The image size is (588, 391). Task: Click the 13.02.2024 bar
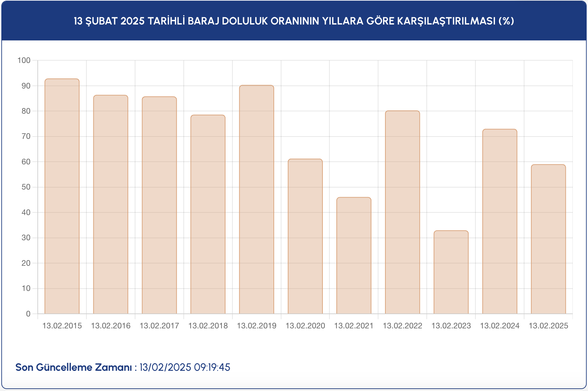tap(500, 221)
